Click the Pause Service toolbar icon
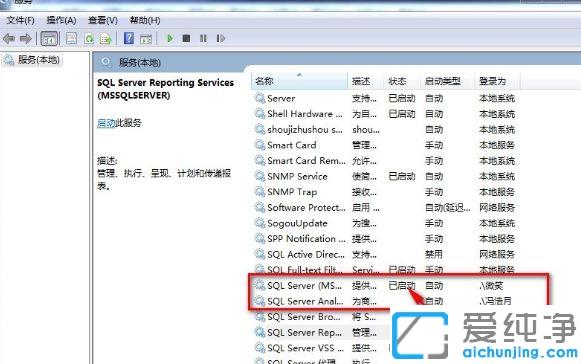This screenshot has height=364, width=581. coord(203,38)
